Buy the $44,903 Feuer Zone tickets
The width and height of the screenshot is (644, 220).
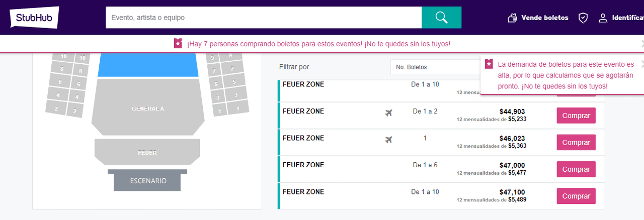[x=576, y=116]
